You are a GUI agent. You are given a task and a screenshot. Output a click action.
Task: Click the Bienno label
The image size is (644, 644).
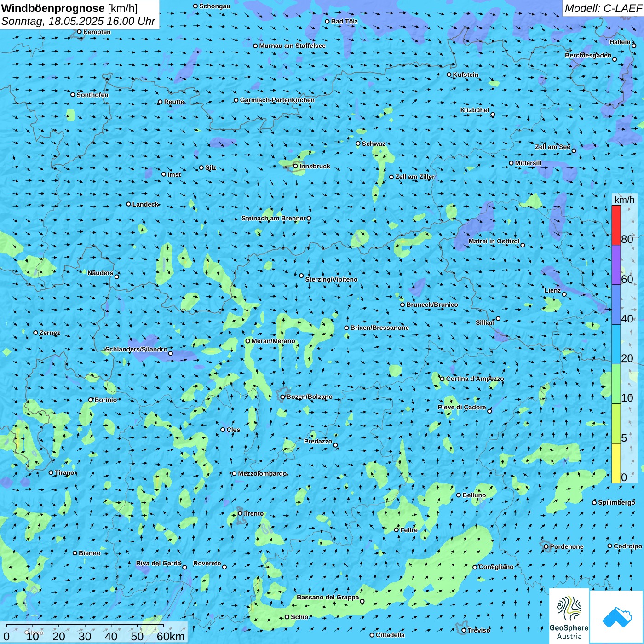[x=90, y=553]
